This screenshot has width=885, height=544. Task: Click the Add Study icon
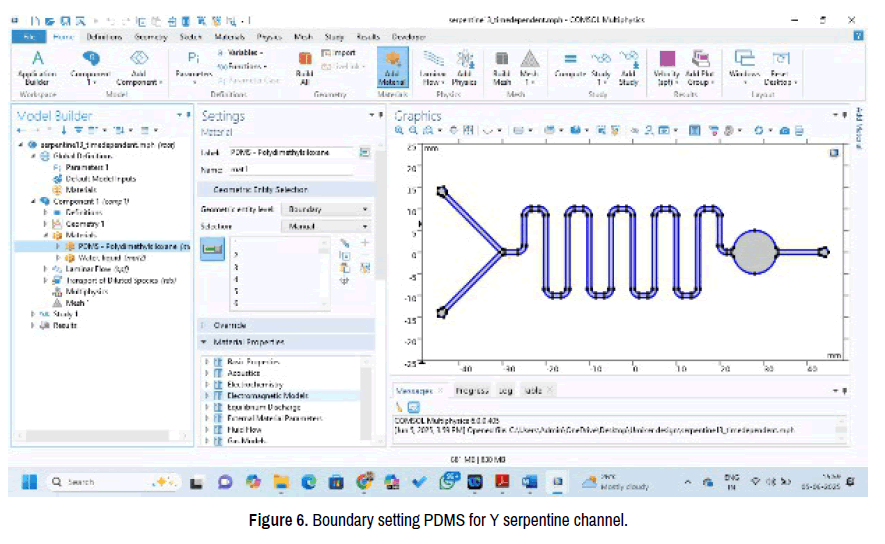pyautogui.click(x=629, y=66)
